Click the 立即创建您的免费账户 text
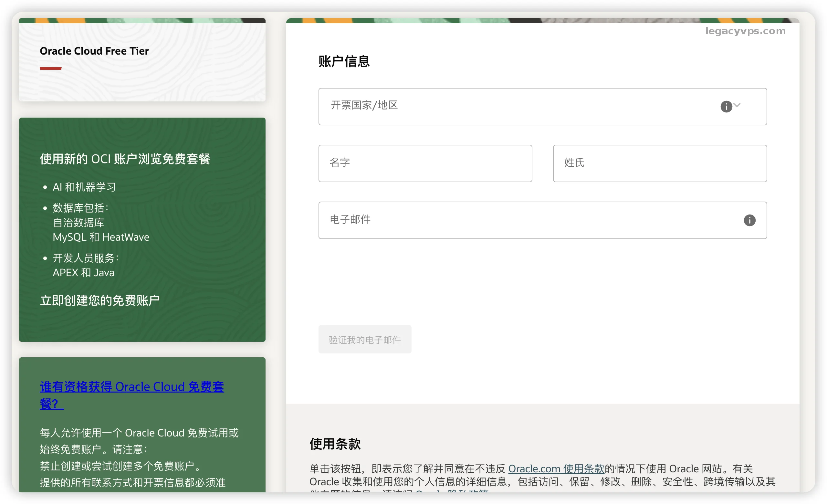 [100, 300]
